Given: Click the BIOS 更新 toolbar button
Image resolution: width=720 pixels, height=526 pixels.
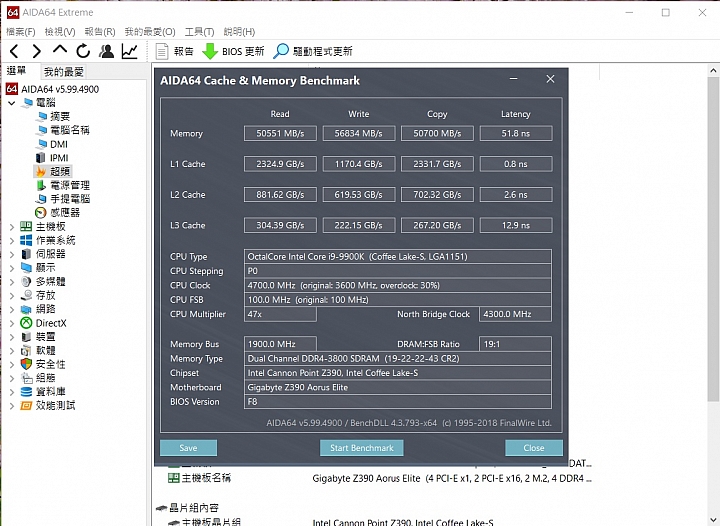Looking at the screenshot, I should [233, 51].
